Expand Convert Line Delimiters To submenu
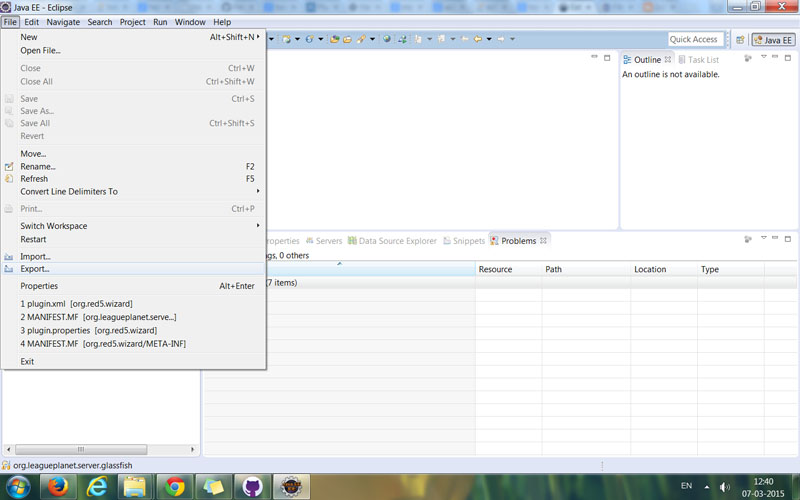Viewport: 800px width, 500px height. [x=133, y=191]
